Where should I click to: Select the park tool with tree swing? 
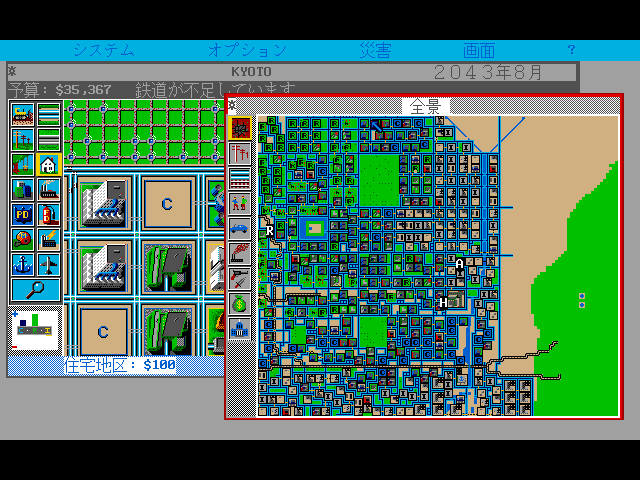coord(23,165)
